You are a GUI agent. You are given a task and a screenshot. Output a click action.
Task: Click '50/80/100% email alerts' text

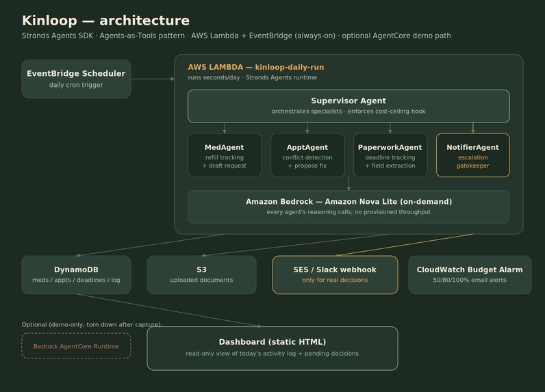(x=470, y=280)
